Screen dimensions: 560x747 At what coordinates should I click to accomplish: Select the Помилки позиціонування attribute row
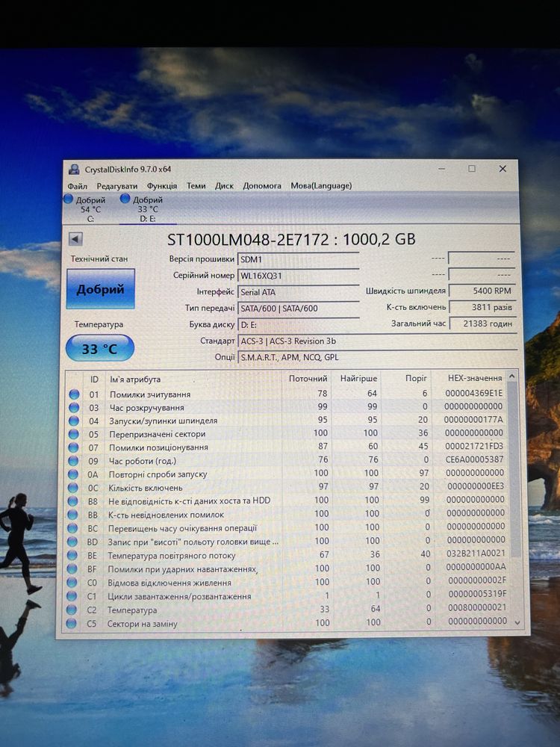pos(287,447)
